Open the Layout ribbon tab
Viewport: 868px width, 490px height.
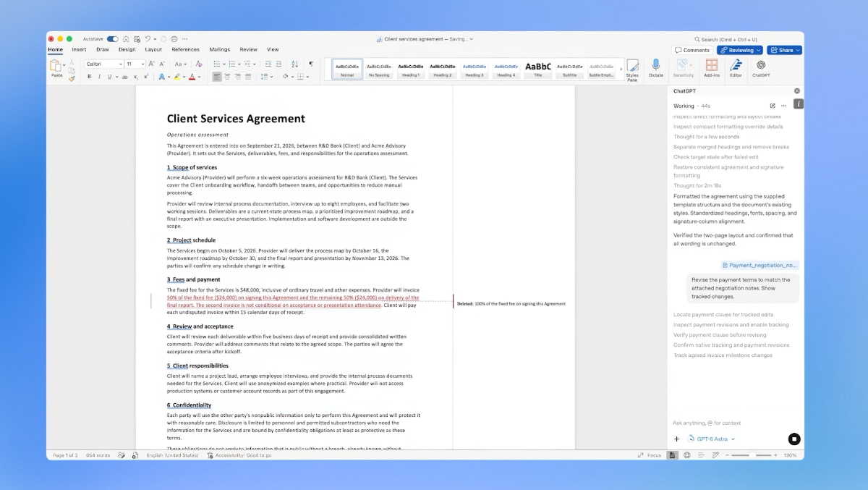pyautogui.click(x=153, y=50)
